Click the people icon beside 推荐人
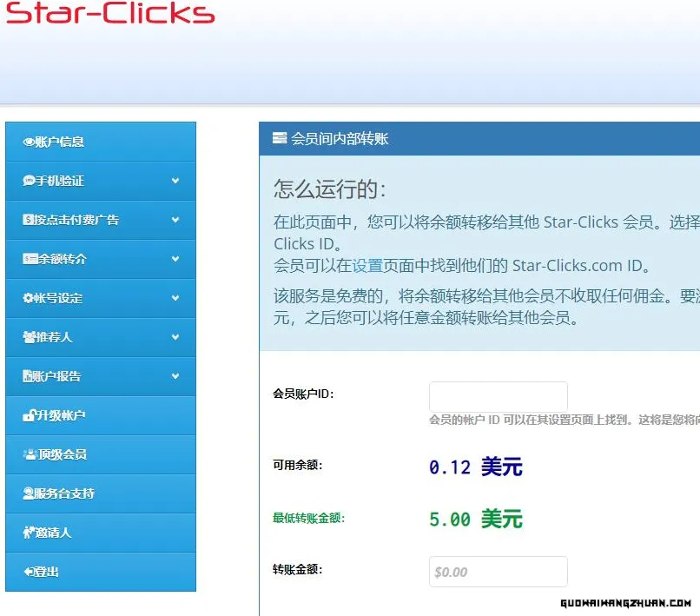 click(x=29, y=337)
